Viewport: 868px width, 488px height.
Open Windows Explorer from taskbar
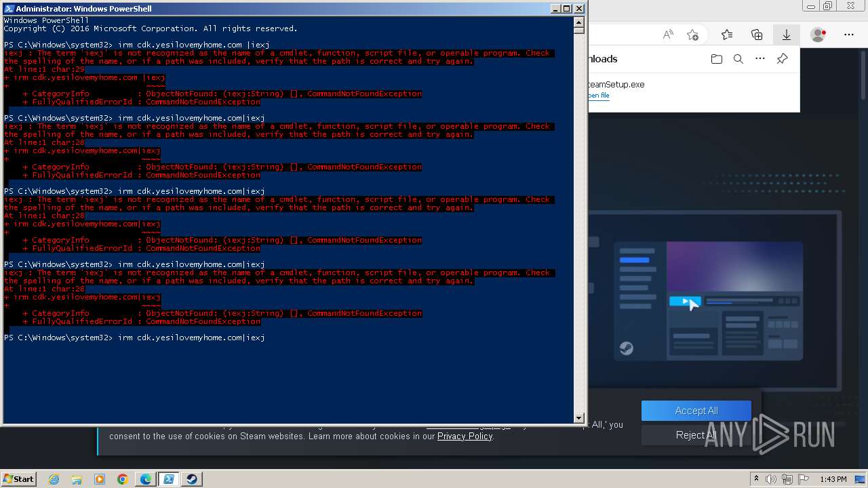point(77,479)
